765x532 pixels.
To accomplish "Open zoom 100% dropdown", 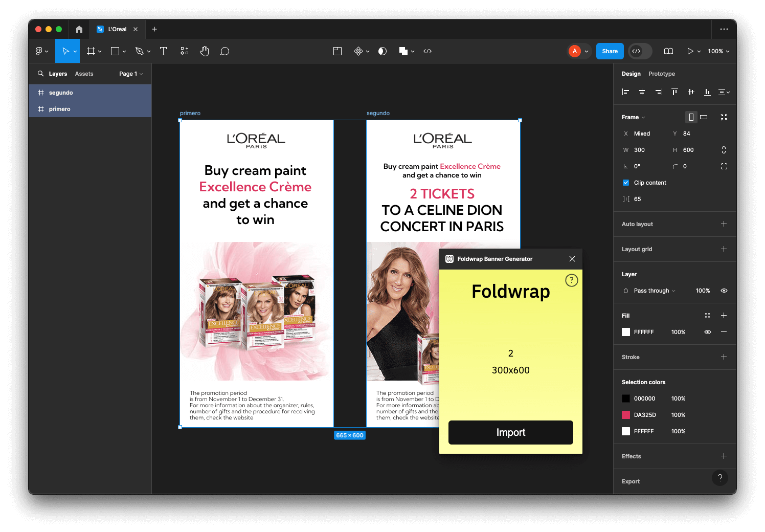I will [x=718, y=51].
